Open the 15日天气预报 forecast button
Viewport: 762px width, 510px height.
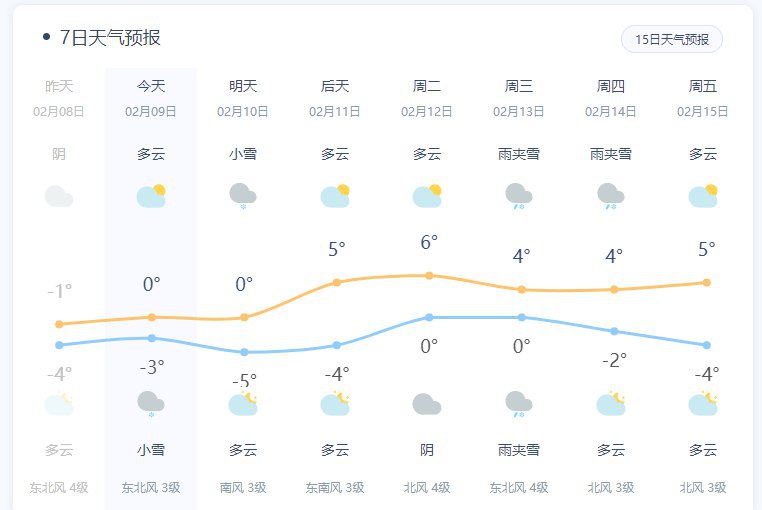[x=672, y=39]
